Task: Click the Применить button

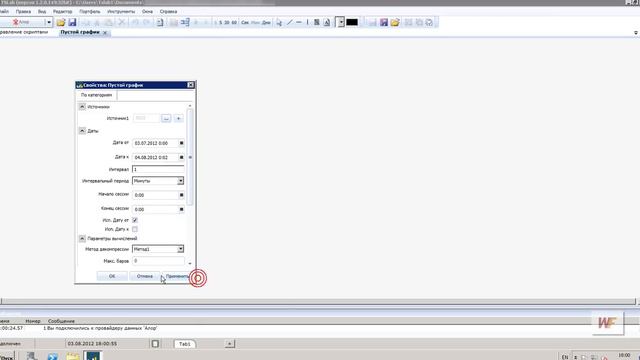Action: pos(177,276)
